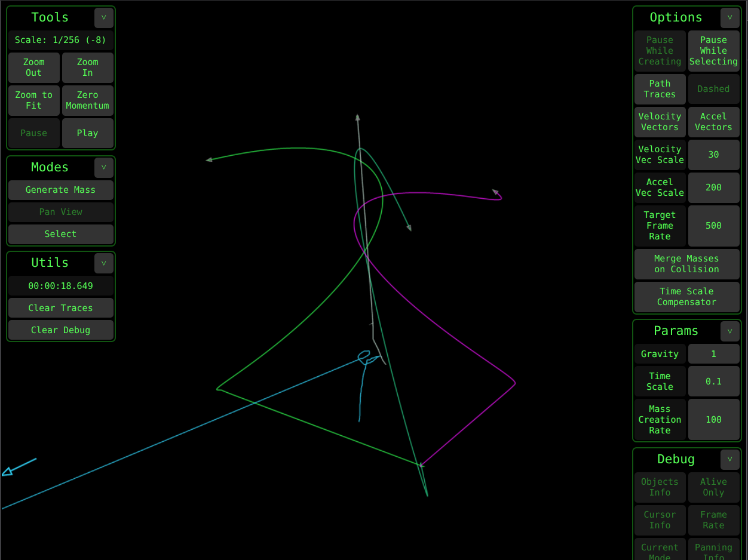Image resolution: width=748 pixels, height=560 pixels.
Task: Click Zoom to Fit
Action: tap(34, 100)
